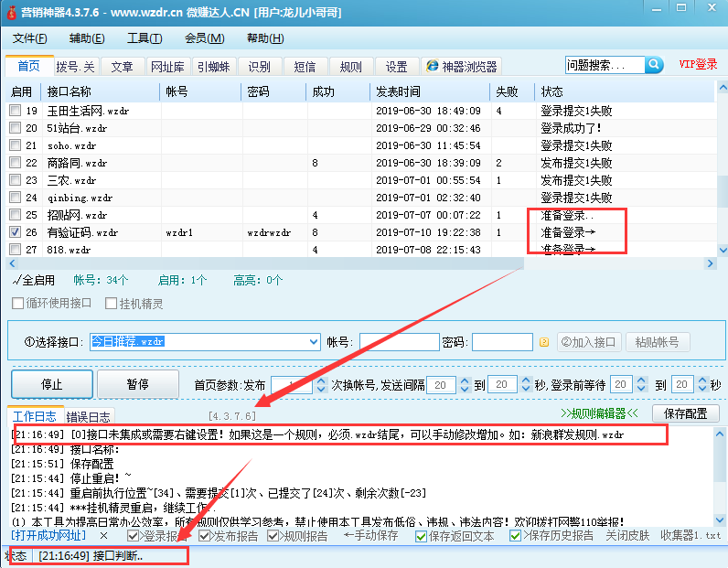Toggle 循环使用接口 checkbox
Viewport: 728px width, 568px height.
pyautogui.click(x=17, y=304)
